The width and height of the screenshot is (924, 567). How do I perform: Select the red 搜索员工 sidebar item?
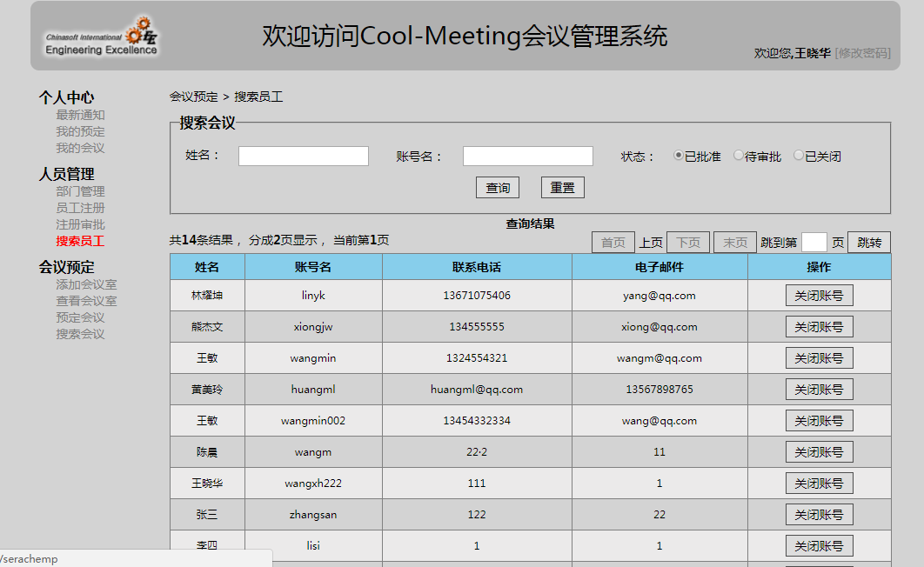80,241
